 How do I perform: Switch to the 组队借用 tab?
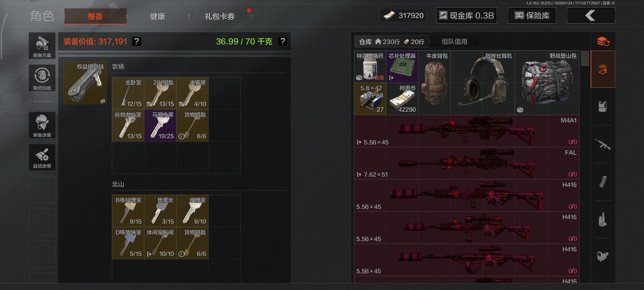(454, 42)
